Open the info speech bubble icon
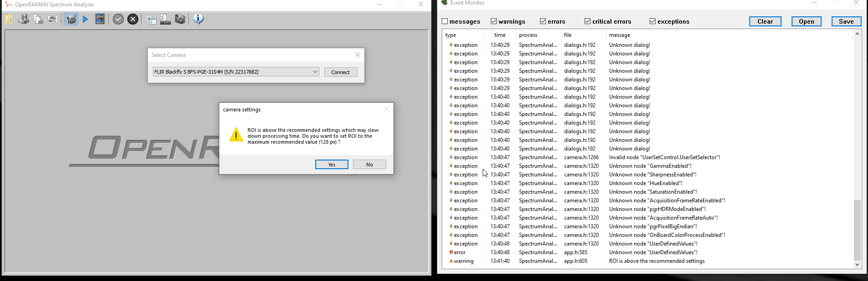Image resolution: width=868 pixels, height=281 pixels. coord(198,19)
